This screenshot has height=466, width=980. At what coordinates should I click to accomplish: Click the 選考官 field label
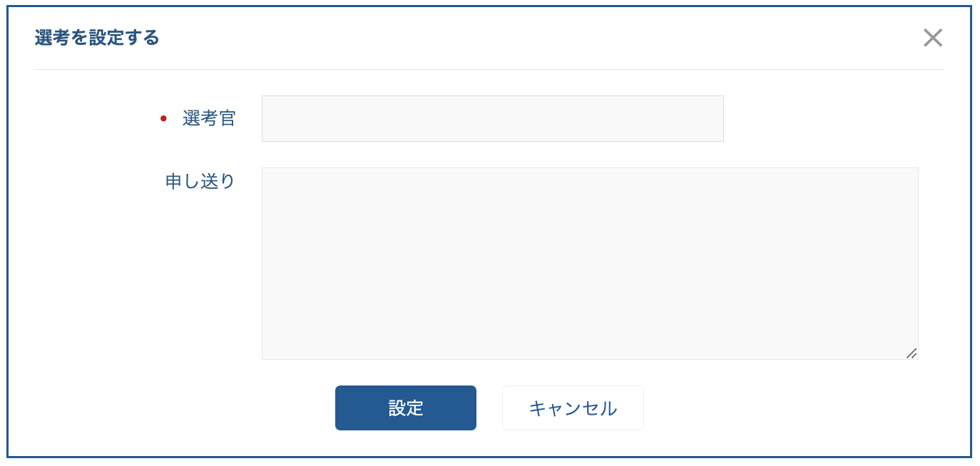click(209, 119)
